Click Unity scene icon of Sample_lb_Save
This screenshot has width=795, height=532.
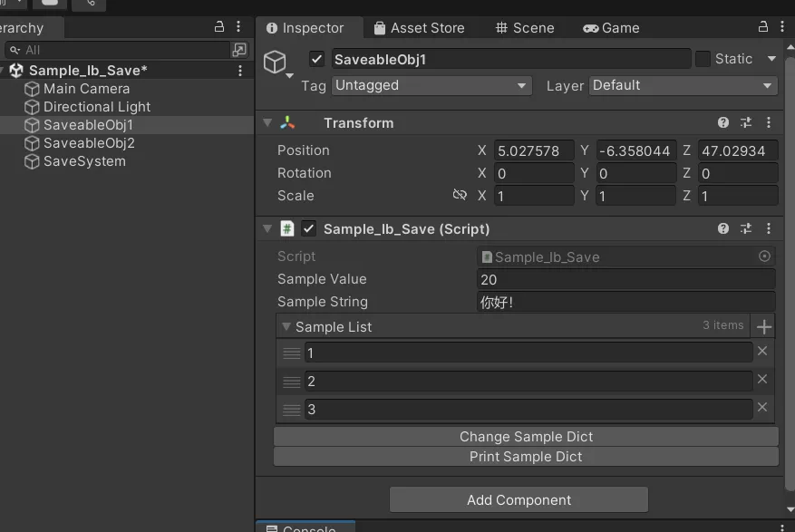[16, 71]
